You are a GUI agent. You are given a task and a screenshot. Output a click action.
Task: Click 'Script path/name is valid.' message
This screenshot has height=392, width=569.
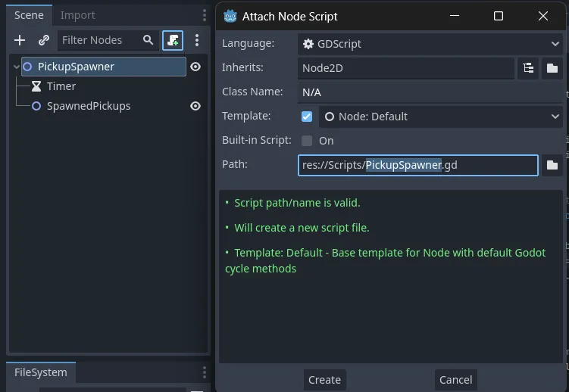pos(297,203)
